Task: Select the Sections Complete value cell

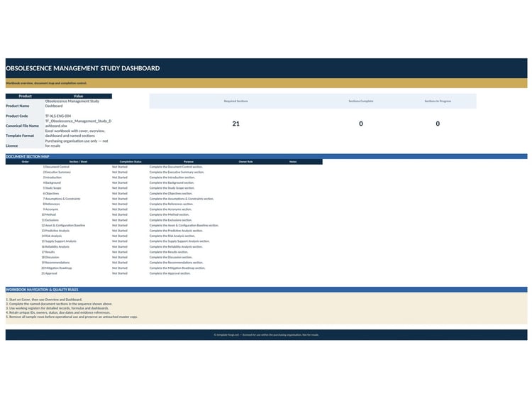Action: 360,124
